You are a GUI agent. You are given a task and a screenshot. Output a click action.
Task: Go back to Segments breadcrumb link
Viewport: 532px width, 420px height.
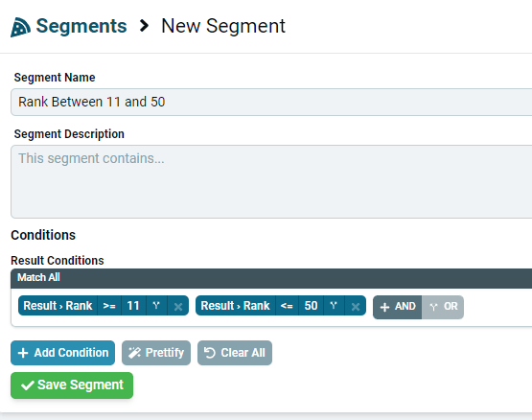tap(81, 26)
